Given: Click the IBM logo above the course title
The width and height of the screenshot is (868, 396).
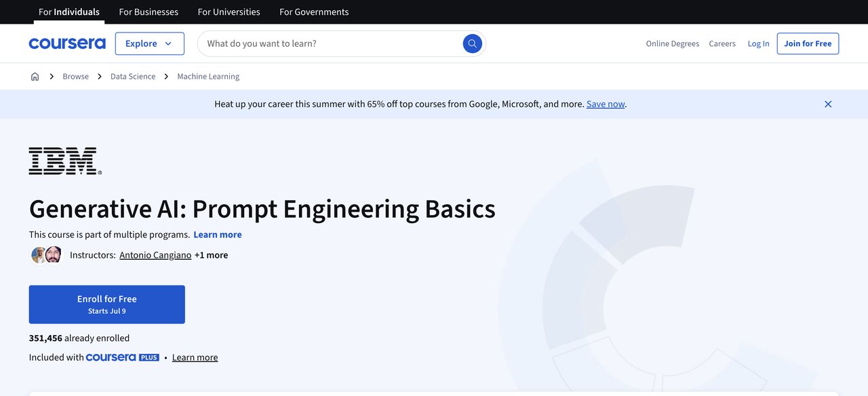Looking at the screenshot, I should (64, 161).
